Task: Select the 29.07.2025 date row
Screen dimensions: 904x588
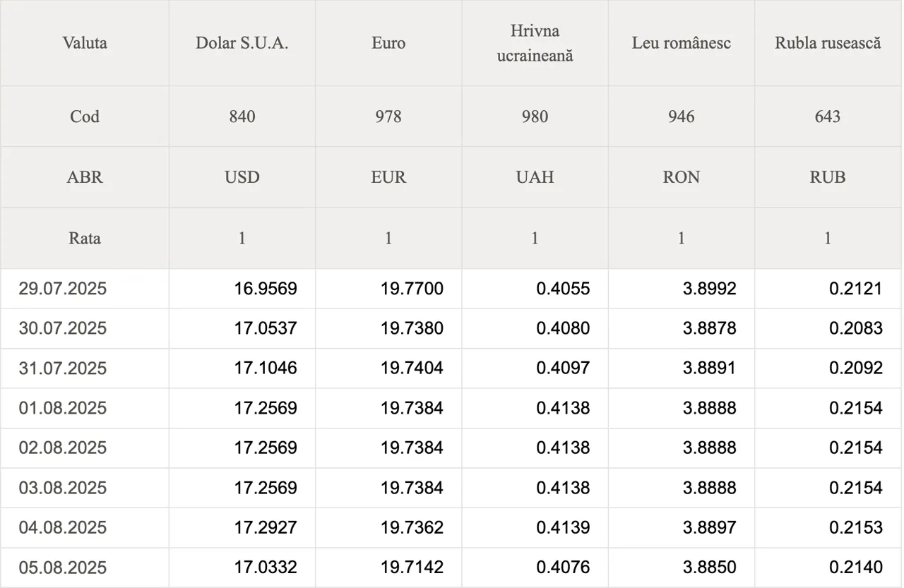Action: (x=452, y=289)
